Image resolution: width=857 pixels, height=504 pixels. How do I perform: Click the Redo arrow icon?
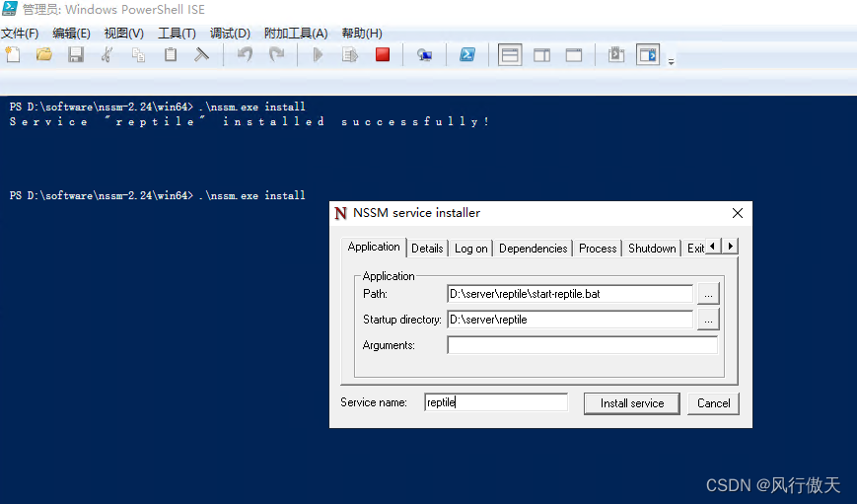276,54
